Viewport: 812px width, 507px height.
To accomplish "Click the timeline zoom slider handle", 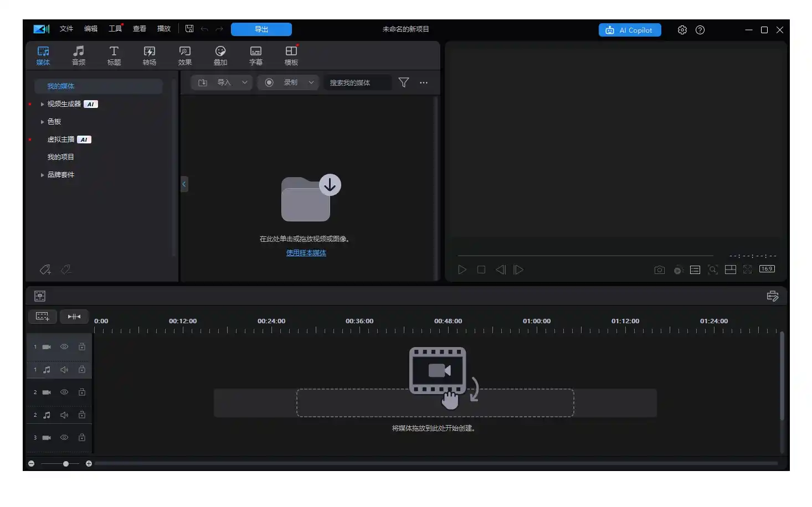I will (x=66, y=464).
